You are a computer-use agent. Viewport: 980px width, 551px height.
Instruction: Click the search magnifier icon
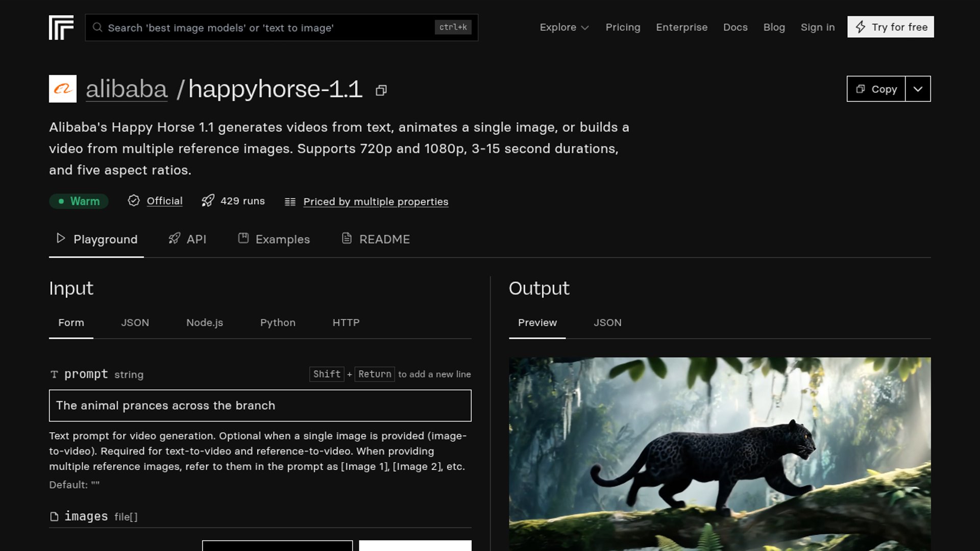97,28
